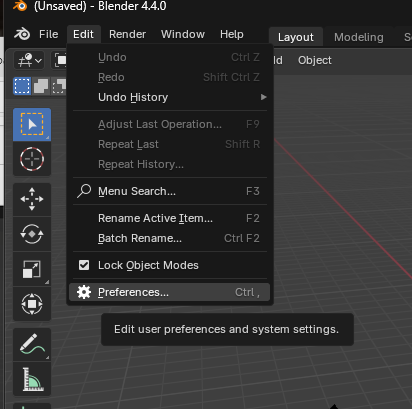The image size is (412, 409).
Task: Switch to the Layout workspace tab
Action: 296,37
